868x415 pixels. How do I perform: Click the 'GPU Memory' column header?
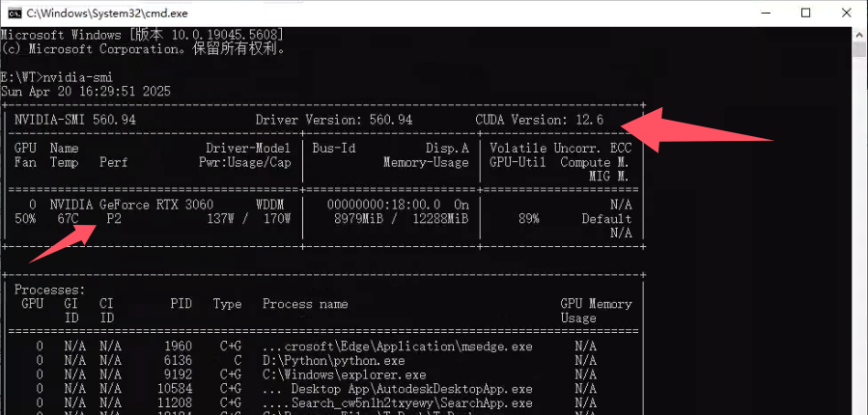click(596, 304)
